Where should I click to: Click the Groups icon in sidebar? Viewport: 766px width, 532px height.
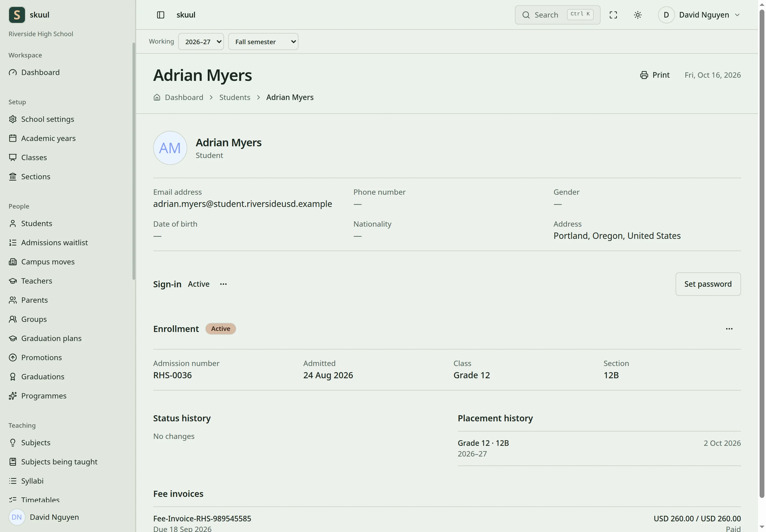[x=13, y=319]
